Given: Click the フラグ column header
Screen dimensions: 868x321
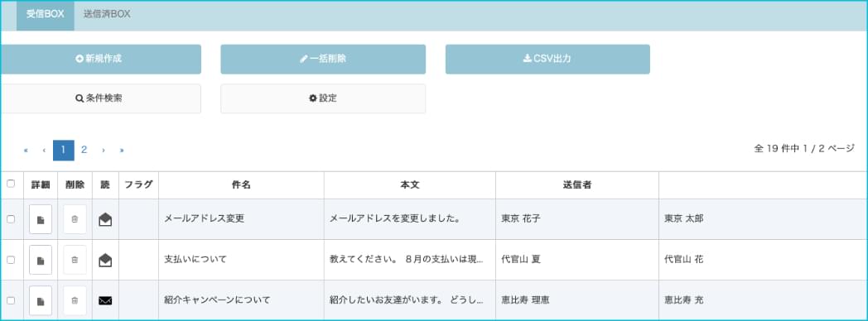Looking at the screenshot, I should tap(138, 185).
